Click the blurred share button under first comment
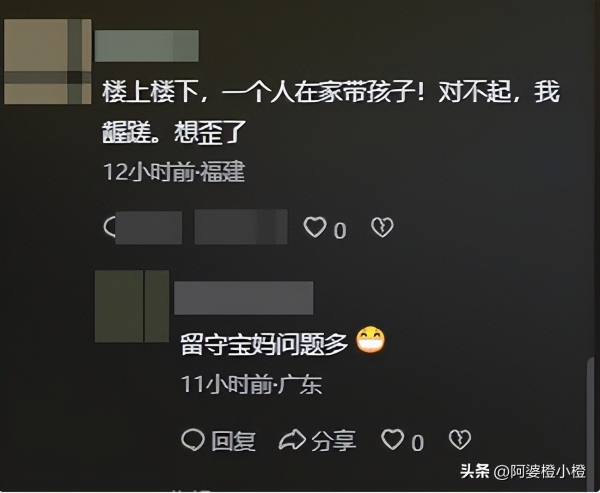 [241, 227]
